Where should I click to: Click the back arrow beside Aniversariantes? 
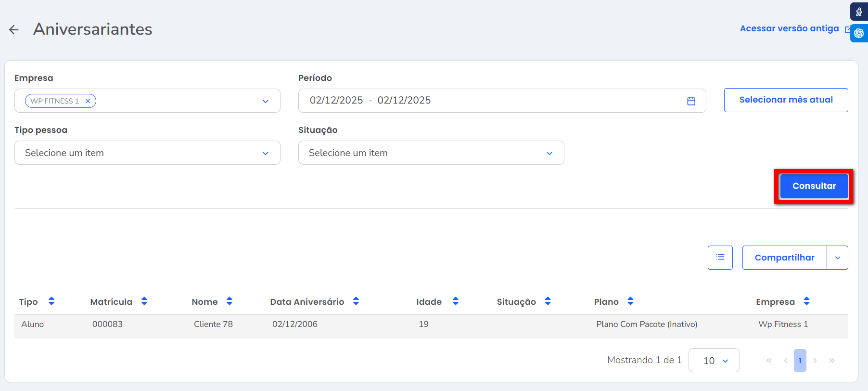14,30
